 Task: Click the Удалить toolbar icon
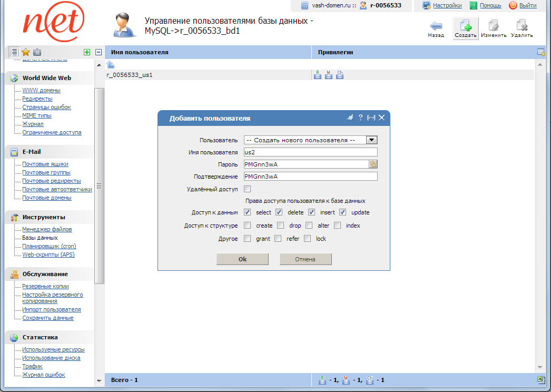point(522,26)
